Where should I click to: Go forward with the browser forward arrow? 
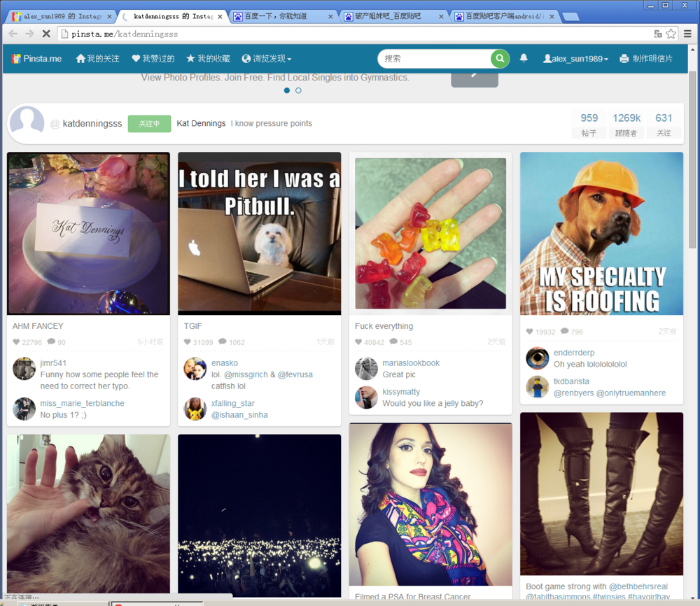[x=29, y=34]
